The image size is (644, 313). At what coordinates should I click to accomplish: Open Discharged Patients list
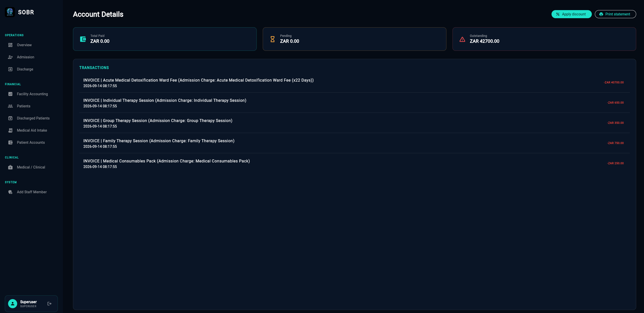[31, 118]
